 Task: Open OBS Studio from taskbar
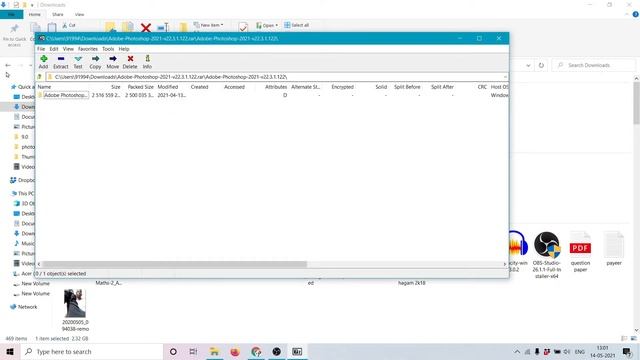277,351
